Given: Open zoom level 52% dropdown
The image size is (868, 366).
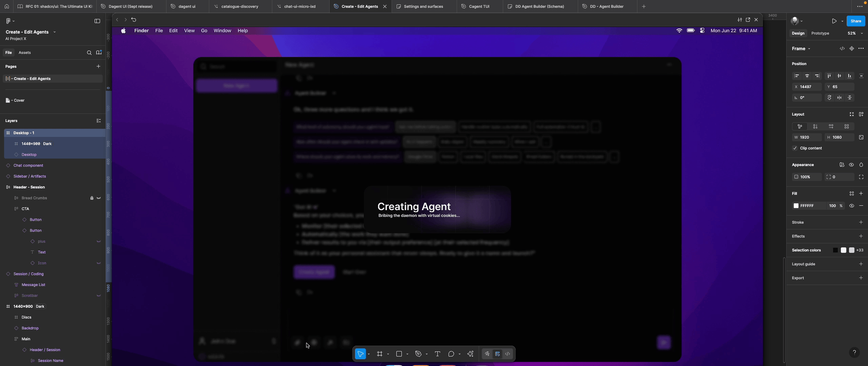Looking at the screenshot, I should pos(855,33).
